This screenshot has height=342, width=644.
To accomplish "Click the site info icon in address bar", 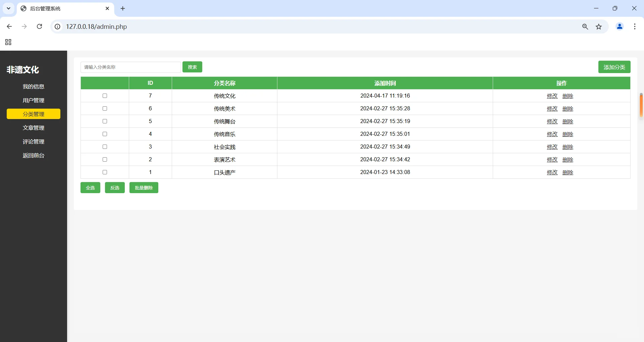I will [x=57, y=26].
